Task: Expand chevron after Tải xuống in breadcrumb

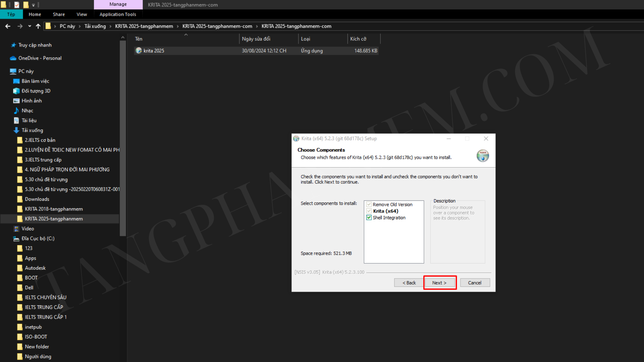Action: 110,26
